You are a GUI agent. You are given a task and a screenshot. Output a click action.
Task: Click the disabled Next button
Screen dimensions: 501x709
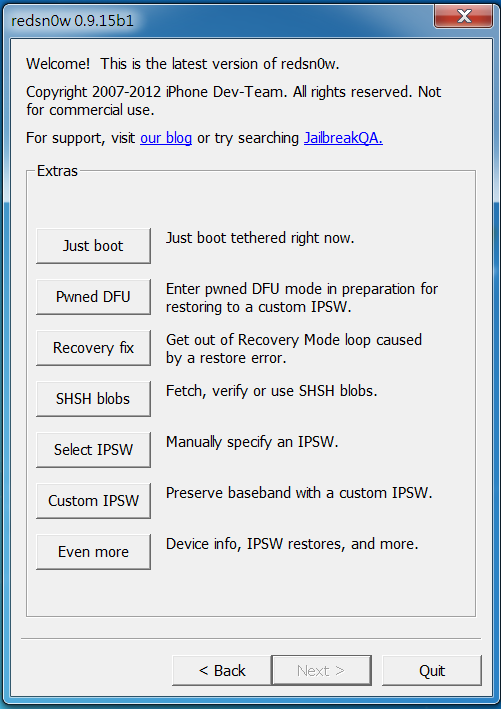tap(321, 671)
